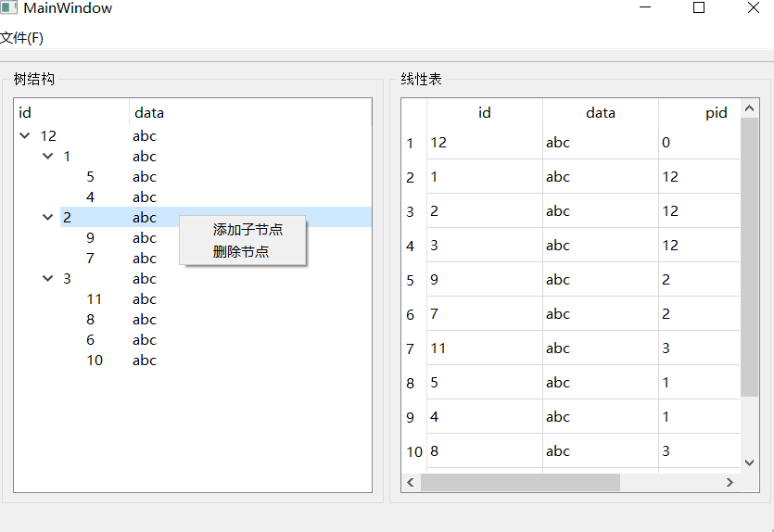
Task: Click pid cell 12 in table row 3
Action: click(x=700, y=211)
